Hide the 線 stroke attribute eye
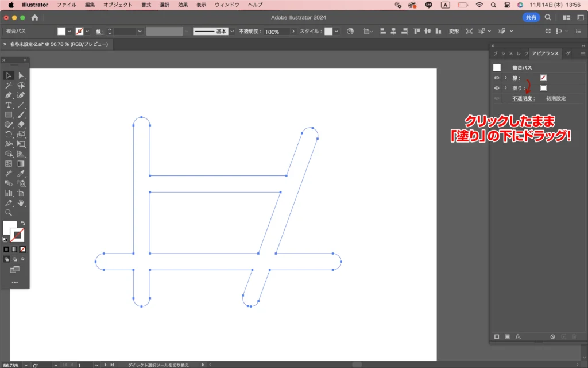Viewport: 588px width, 368px height. (x=497, y=78)
